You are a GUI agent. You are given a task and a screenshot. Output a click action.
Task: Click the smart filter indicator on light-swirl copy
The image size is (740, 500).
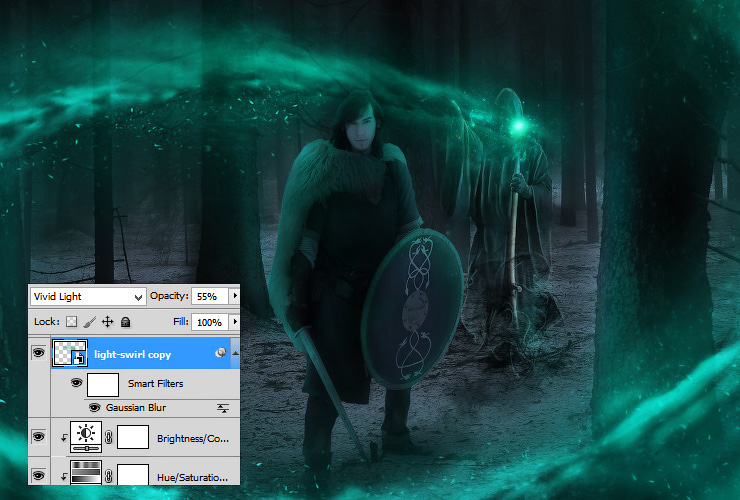coord(220,353)
